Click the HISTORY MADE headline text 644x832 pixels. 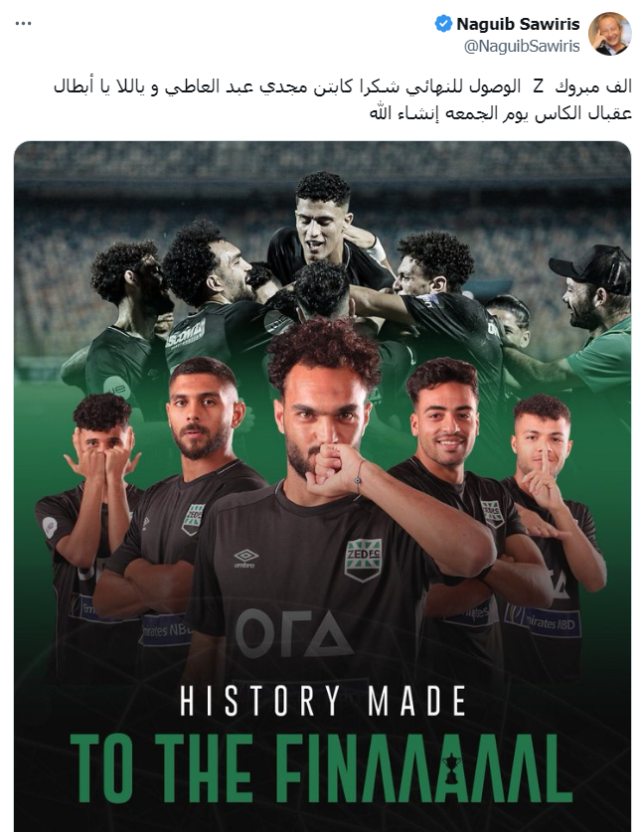[323, 701]
